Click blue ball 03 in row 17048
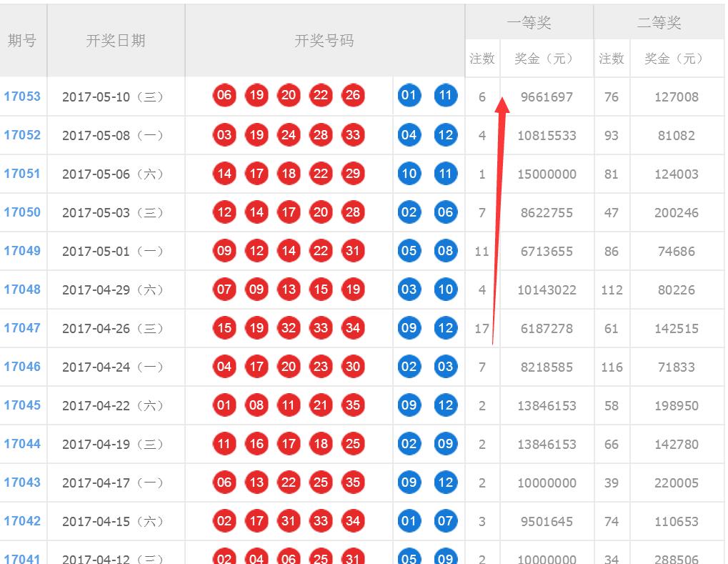This screenshot has height=564, width=728. click(x=409, y=289)
